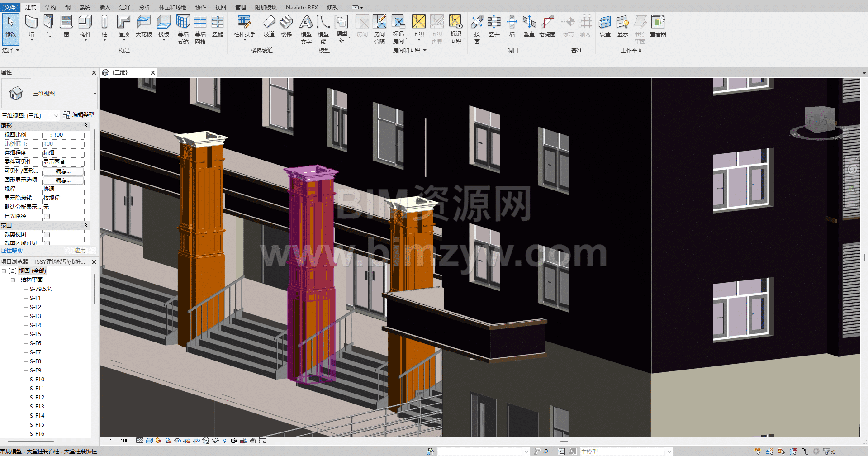Select the Door (门) tool
Viewport: 868px width, 456px height.
[49, 26]
